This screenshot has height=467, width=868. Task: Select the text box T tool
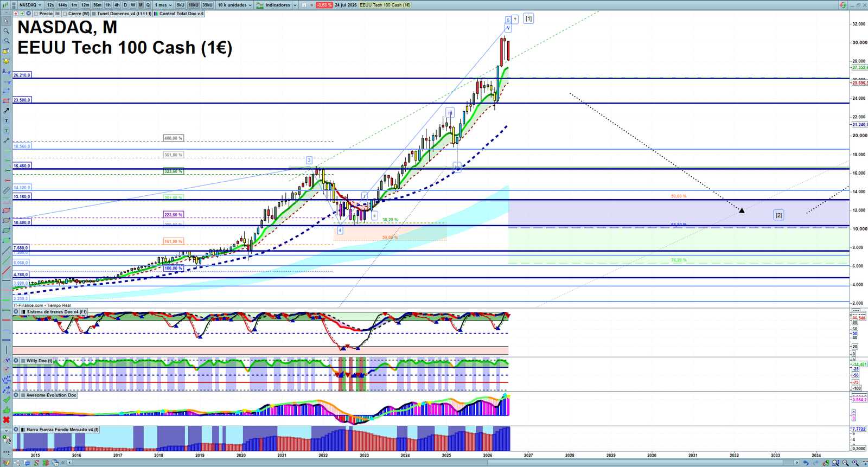7,120
